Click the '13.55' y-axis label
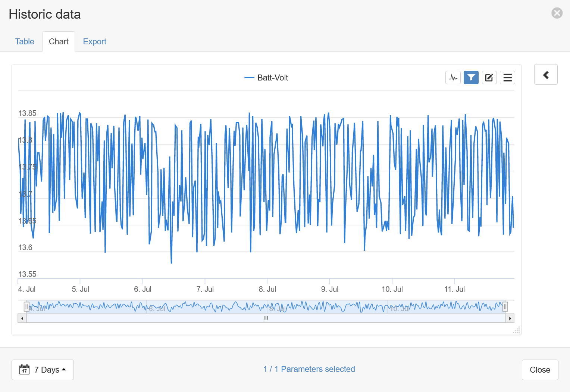The height and width of the screenshot is (392, 570). point(27,274)
